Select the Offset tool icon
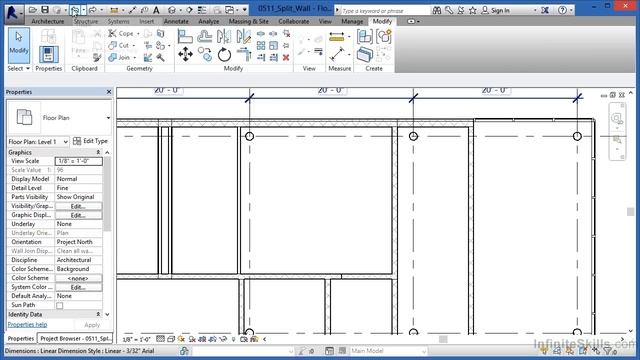Image resolution: width=640 pixels, height=360 pixels. point(204,37)
